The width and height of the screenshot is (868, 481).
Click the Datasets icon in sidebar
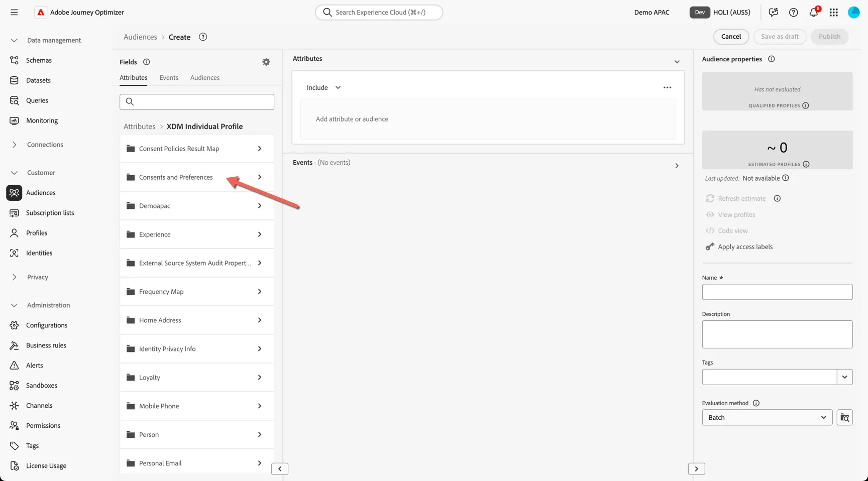14,80
